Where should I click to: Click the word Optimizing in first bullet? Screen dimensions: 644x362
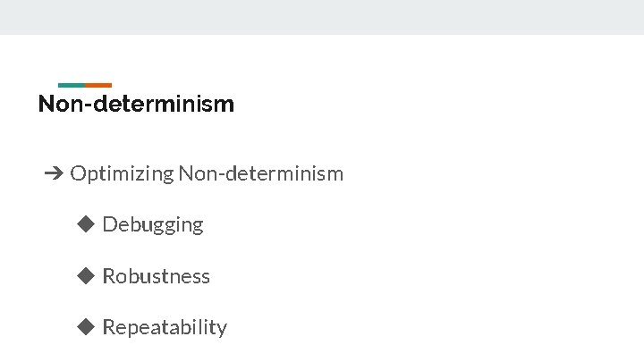coord(122,173)
